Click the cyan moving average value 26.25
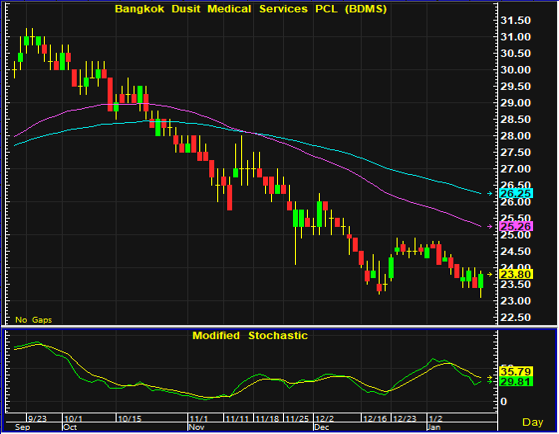This screenshot has width=559, height=434. (x=516, y=193)
